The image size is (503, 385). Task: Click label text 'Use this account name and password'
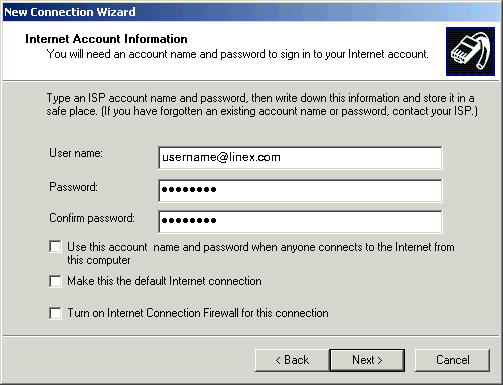pos(261,253)
